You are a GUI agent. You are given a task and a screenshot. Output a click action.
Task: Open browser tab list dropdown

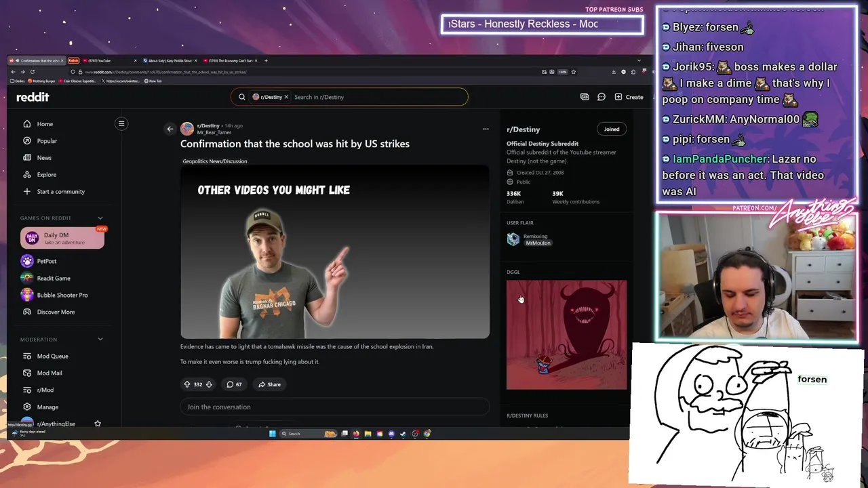pos(638,60)
